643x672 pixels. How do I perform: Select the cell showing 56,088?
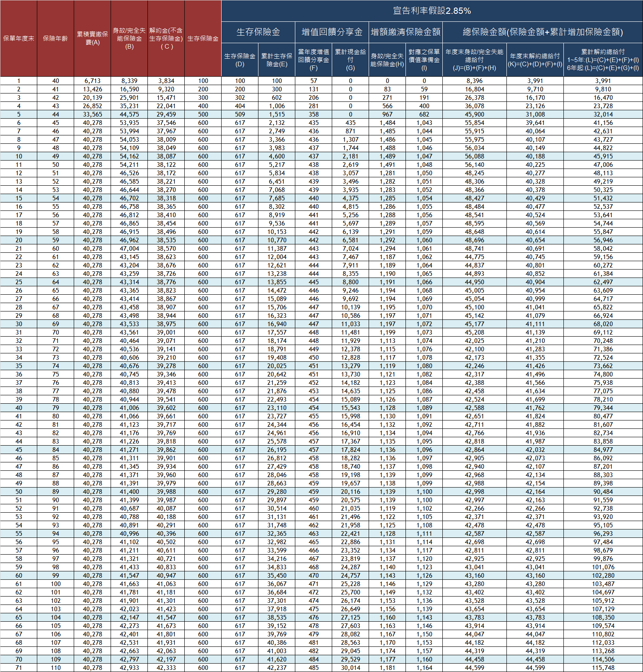pos(474,156)
